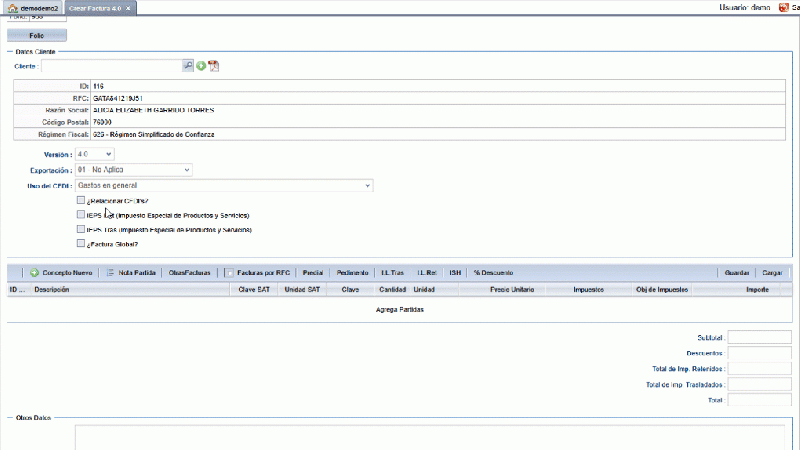
Task: Click the ID value 116
Action: point(98,86)
